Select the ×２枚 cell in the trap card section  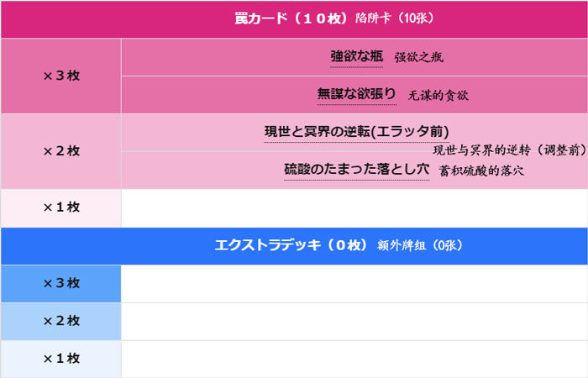(x=60, y=151)
